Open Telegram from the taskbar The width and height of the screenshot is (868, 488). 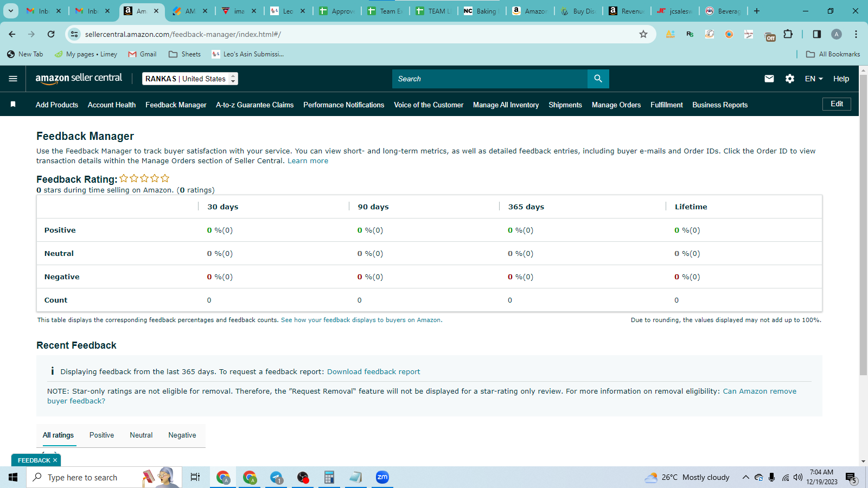click(x=277, y=477)
